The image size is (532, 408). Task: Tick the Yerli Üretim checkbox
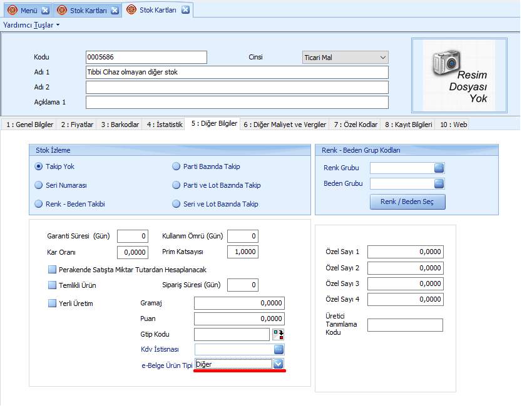(x=53, y=303)
